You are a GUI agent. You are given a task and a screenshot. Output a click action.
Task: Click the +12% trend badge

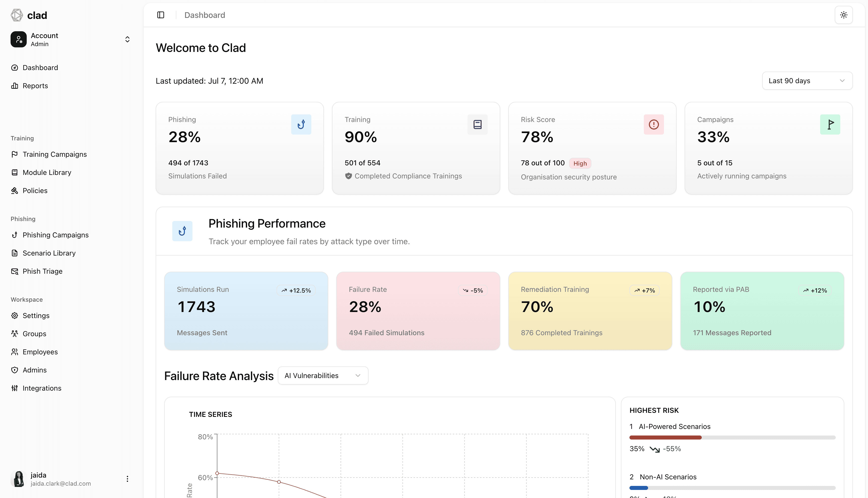pyautogui.click(x=815, y=290)
